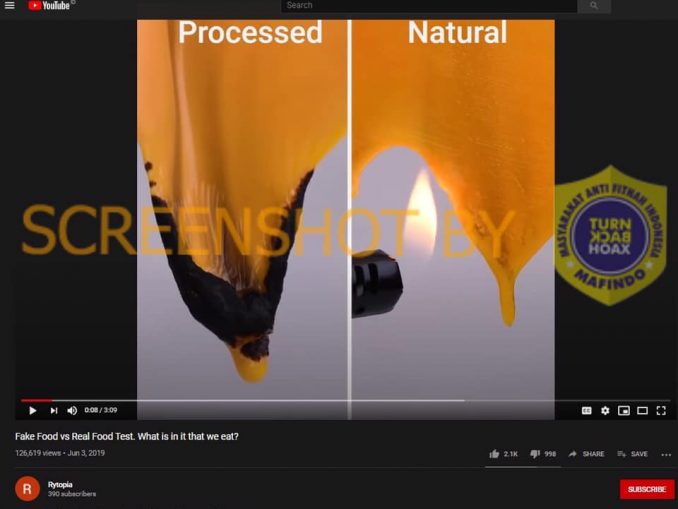Open more actions three-dot menu
The width and height of the screenshot is (678, 509).
666,455
